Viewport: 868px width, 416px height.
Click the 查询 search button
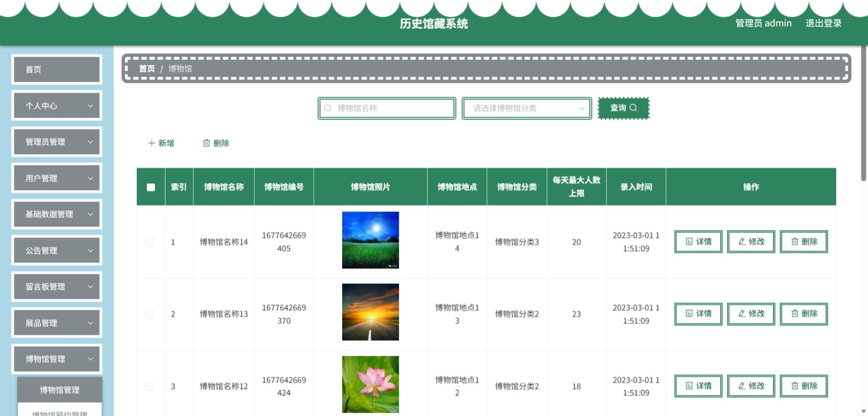click(624, 108)
